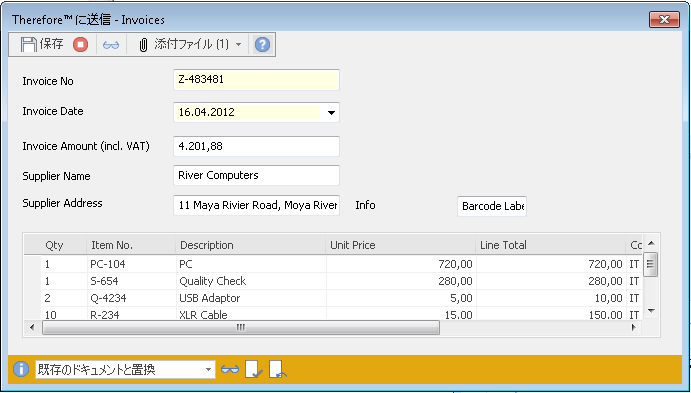Click the Invoice No field

click(x=256, y=80)
